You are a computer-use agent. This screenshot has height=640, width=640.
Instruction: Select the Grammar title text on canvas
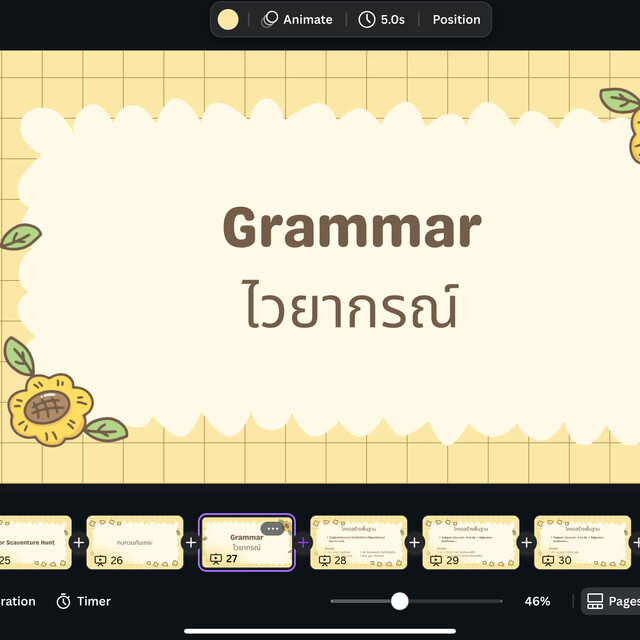351,228
